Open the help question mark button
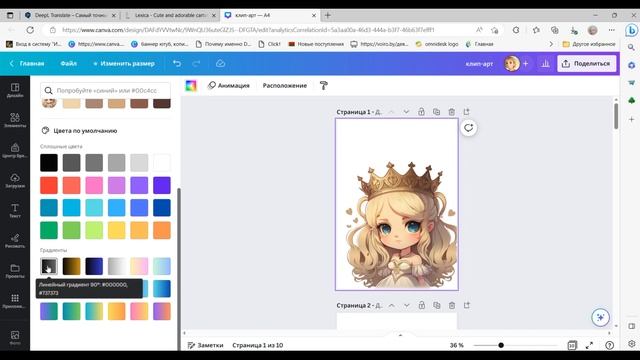This screenshot has height=360, width=640. [609, 345]
